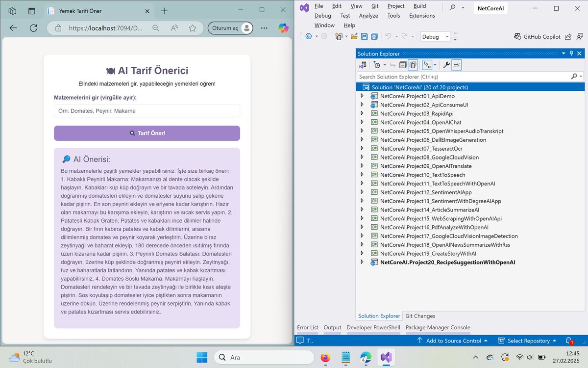Click Oturum aç sign-in button
The image size is (588, 368).
click(x=231, y=28)
